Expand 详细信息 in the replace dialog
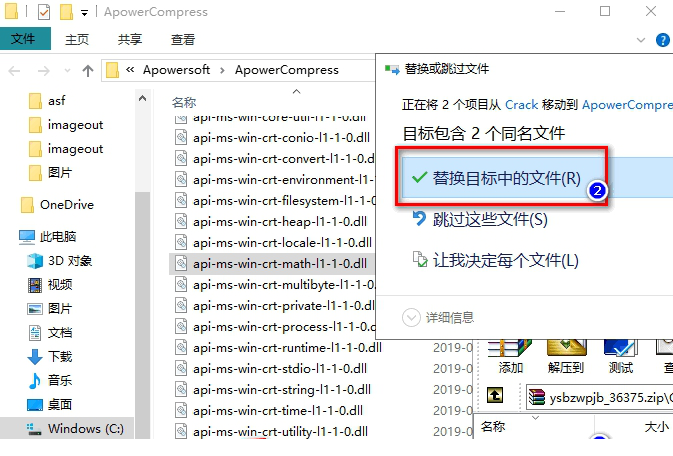The height and width of the screenshot is (456, 673). pyautogui.click(x=438, y=318)
